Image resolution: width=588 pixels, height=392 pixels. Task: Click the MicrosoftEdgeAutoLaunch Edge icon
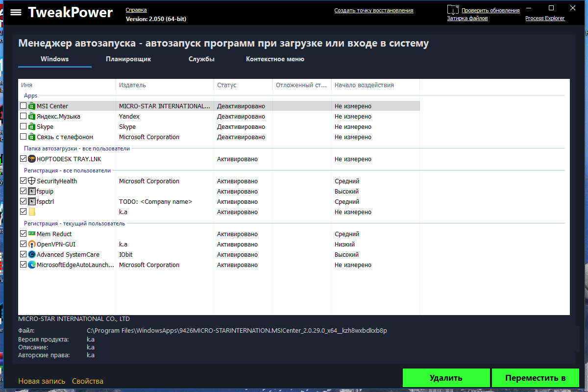(x=32, y=265)
